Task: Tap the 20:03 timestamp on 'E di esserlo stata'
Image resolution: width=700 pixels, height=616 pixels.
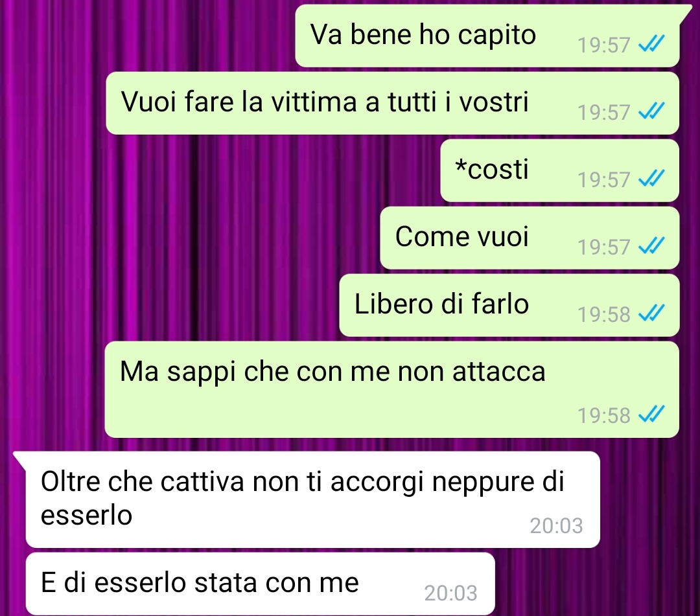Action: (451, 593)
